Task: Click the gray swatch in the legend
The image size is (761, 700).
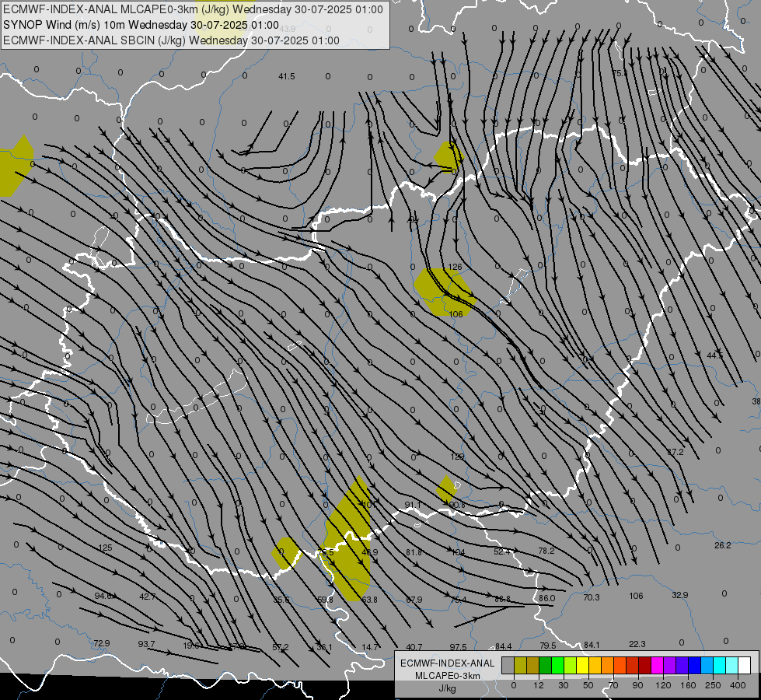Action: click(508, 665)
